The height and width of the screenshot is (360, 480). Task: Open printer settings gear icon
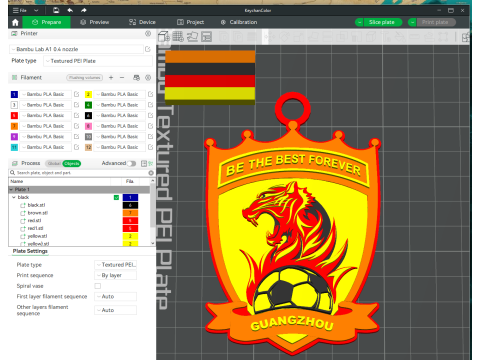tap(148, 34)
